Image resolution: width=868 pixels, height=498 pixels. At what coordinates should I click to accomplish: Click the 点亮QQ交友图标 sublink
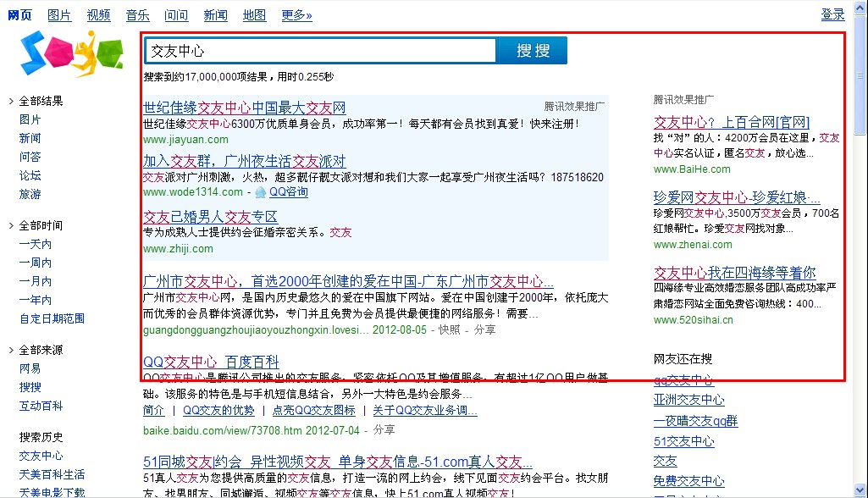coord(314,411)
